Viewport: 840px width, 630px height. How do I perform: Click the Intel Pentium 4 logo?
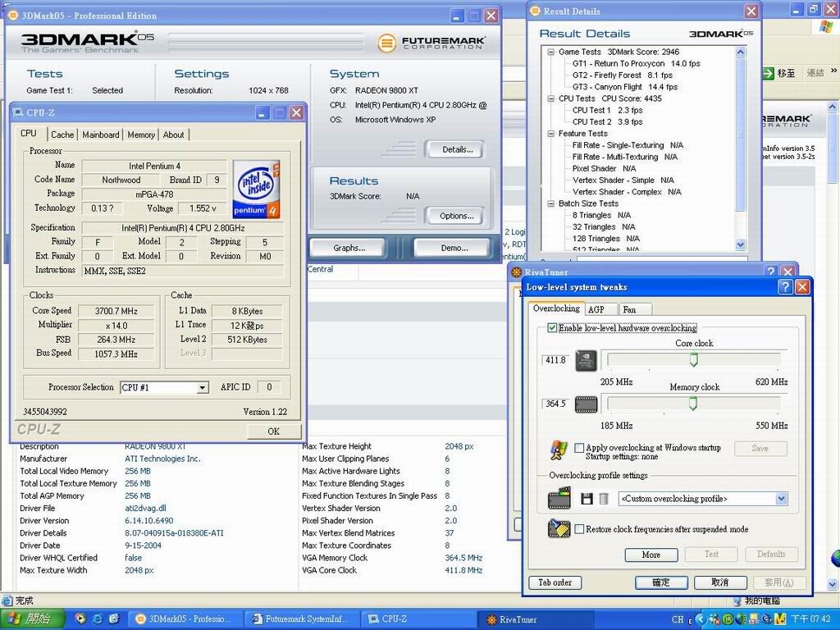(x=256, y=189)
